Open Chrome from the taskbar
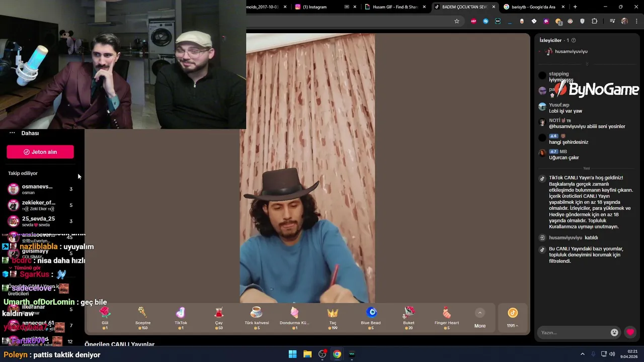 tap(337, 354)
